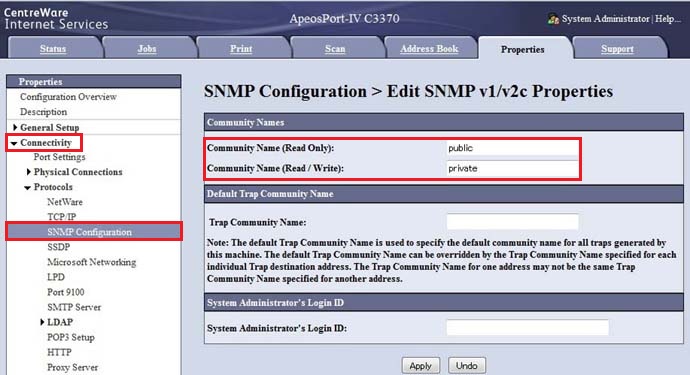Image resolution: width=690 pixels, height=375 pixels.
Task: Click the Trap Community Name field
Action: (x=512, y=221)
